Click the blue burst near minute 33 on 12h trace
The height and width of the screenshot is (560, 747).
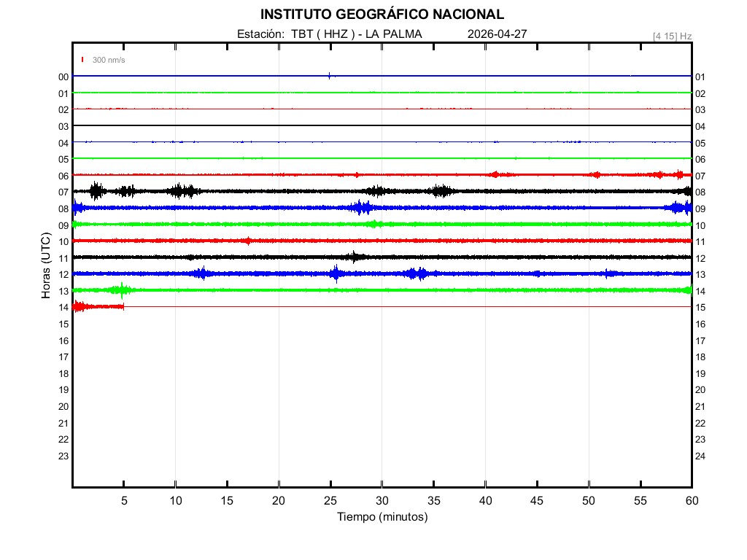(416, 273)
